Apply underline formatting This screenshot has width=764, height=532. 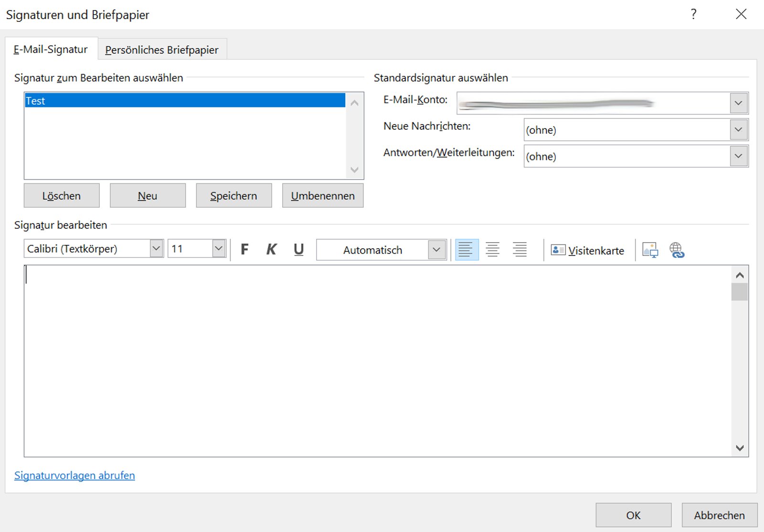pos(298,249)
